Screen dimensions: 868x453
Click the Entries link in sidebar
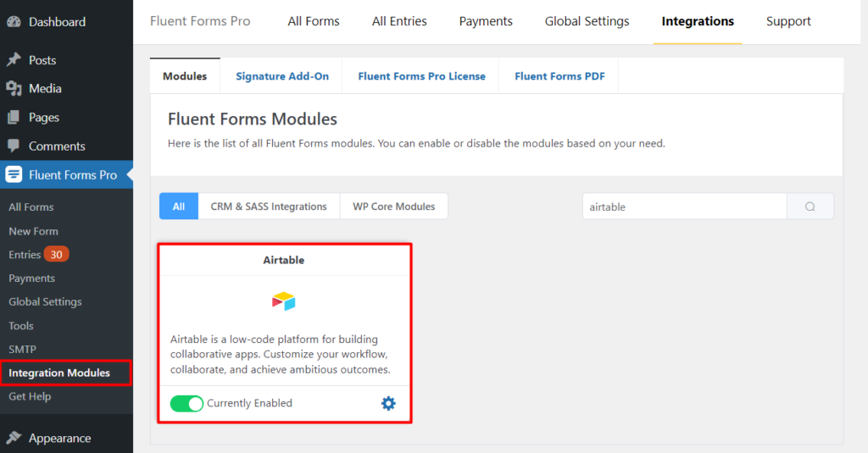tap(25, 254)
